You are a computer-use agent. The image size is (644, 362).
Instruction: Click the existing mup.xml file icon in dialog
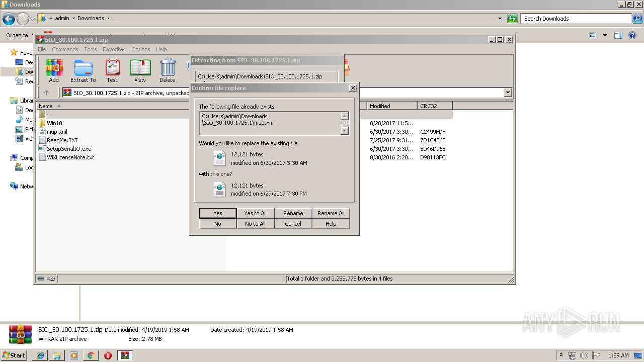[x=219, y=158]
